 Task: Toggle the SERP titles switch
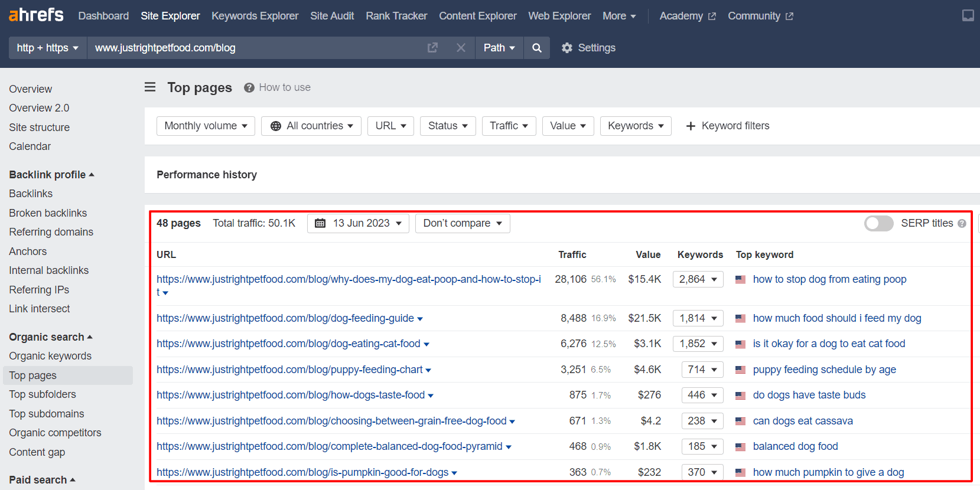878,223
